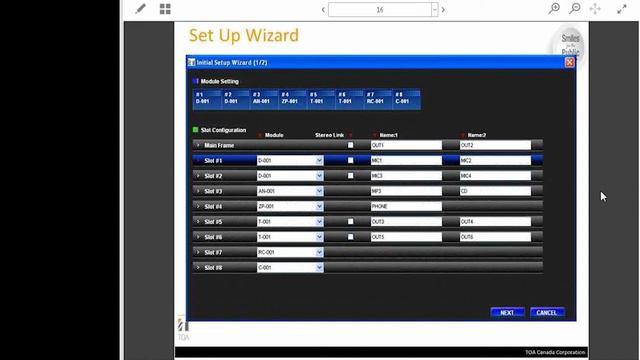
Task: Edit Slot #4 Name1 field PHONE
Action: point(406,206)
